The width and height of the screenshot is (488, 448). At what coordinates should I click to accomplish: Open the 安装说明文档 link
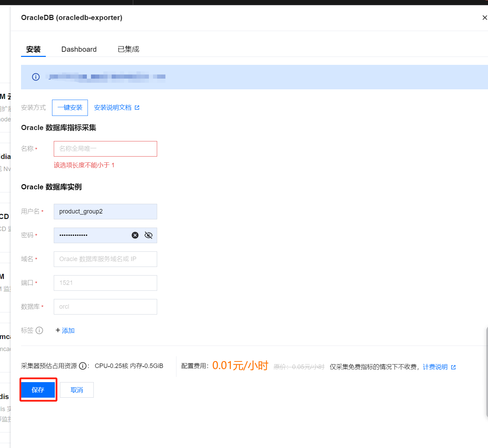point(113,108)
